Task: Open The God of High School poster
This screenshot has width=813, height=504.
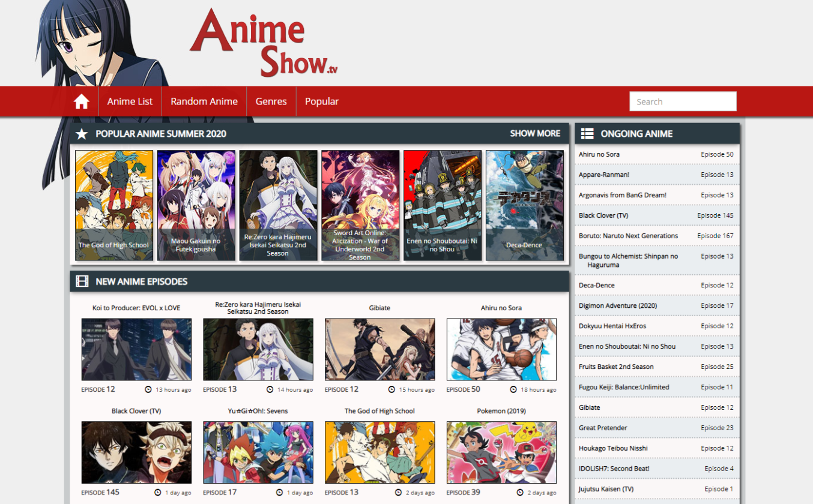Action: (114, 205)
